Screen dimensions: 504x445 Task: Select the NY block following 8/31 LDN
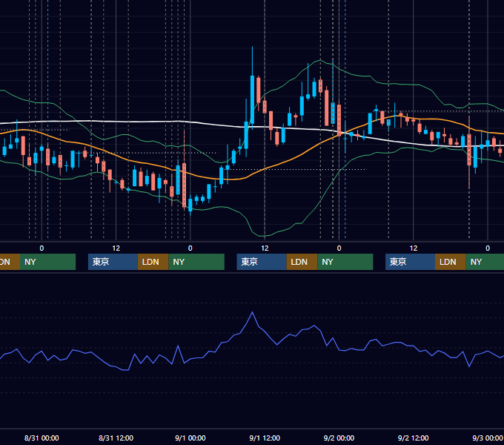pyautogui.click(x=196, y=262)
